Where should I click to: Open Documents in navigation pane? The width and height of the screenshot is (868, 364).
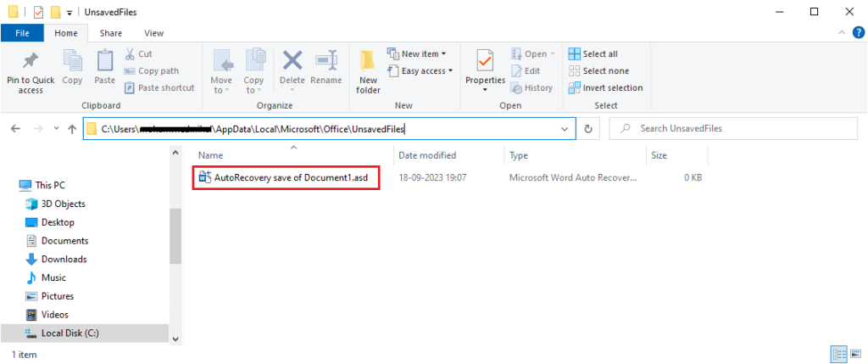[57, 240]
